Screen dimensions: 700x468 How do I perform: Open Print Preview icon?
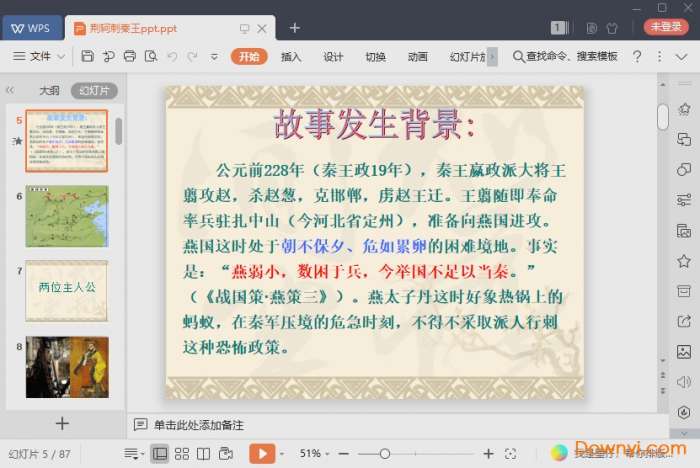(151, 56)
